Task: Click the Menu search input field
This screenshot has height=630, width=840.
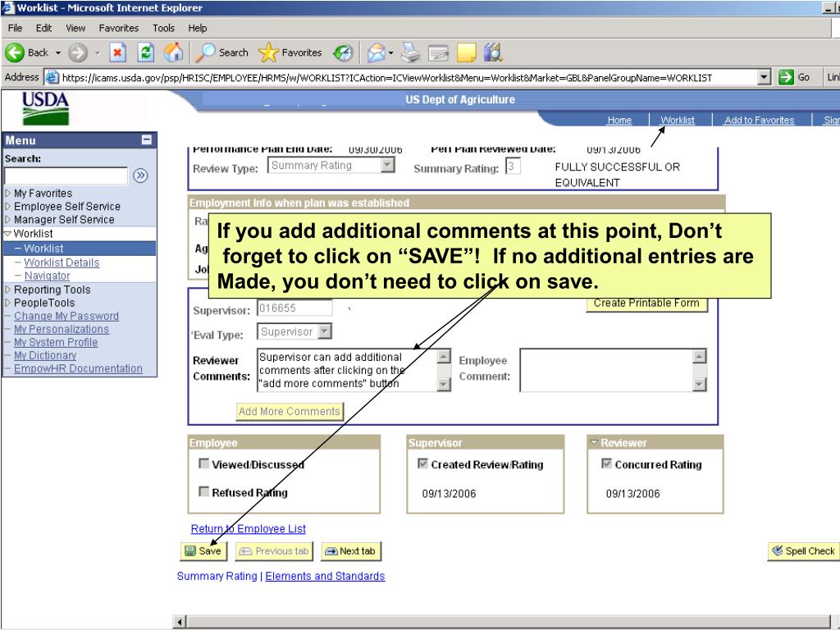Action: tap(66, 176)
